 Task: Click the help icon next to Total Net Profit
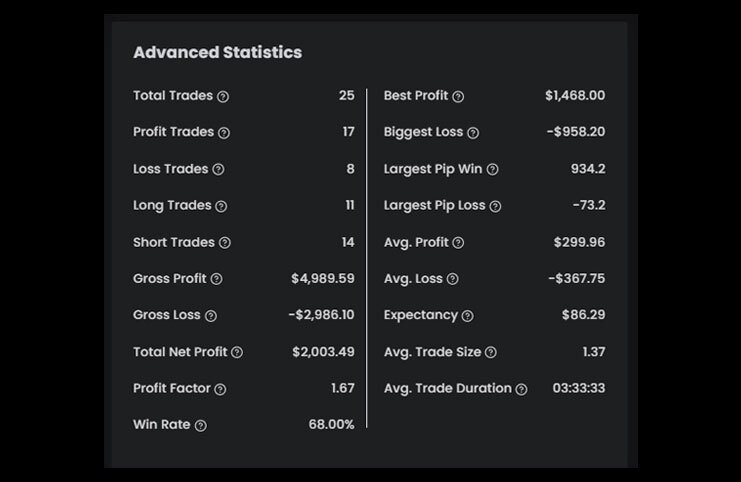[x=237, y=352]
